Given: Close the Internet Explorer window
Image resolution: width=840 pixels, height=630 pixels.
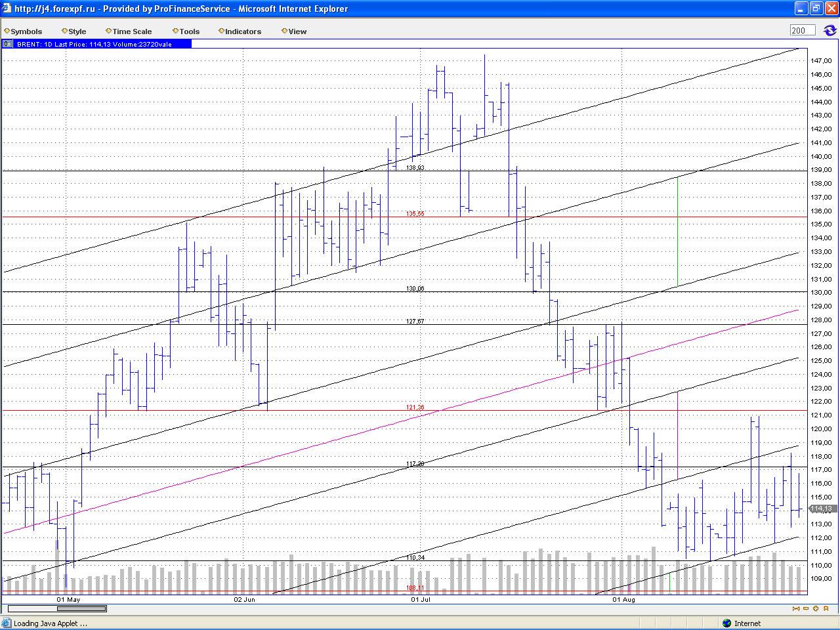Looking at the screenshot, I should 831,9.
